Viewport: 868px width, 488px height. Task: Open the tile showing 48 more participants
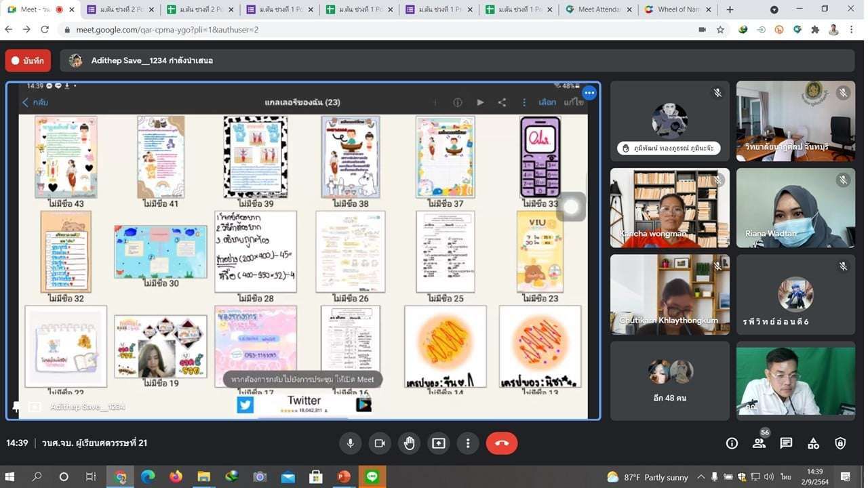669,380
